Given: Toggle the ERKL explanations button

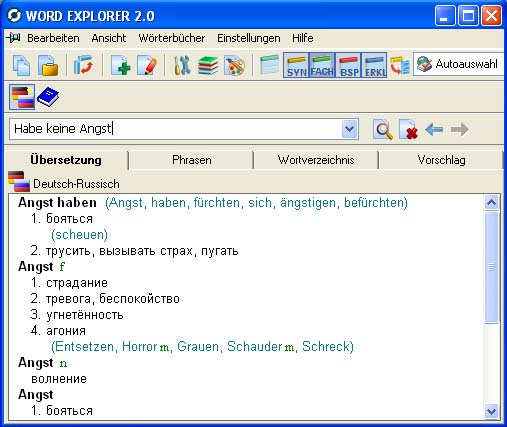Looking at the screenshot, I should point(374,65).
